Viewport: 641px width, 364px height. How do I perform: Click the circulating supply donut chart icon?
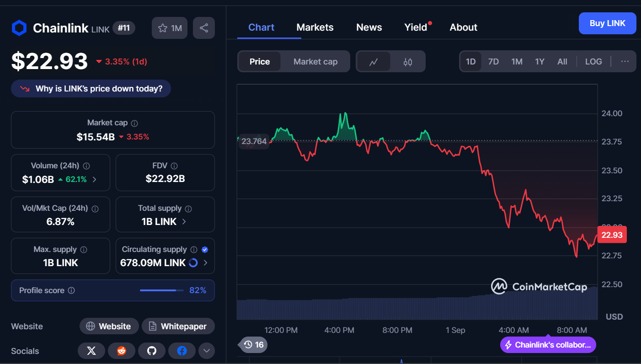pyautogui.click(x=193, y=263)
